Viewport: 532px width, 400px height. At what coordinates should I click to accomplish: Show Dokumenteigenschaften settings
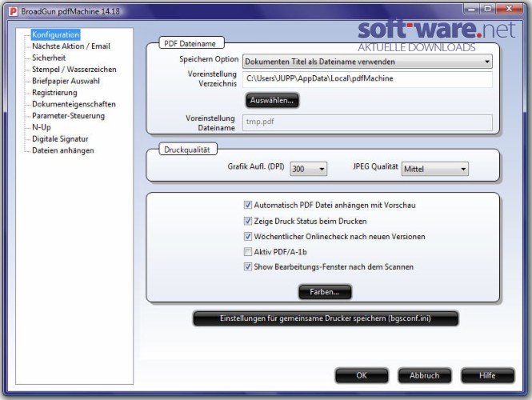74,104
